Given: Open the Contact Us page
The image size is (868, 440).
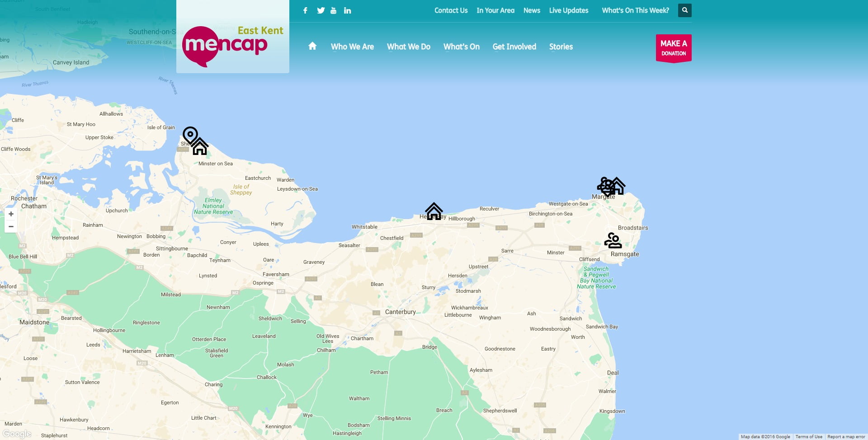Looking at the screenshot, I should point(451,10).
